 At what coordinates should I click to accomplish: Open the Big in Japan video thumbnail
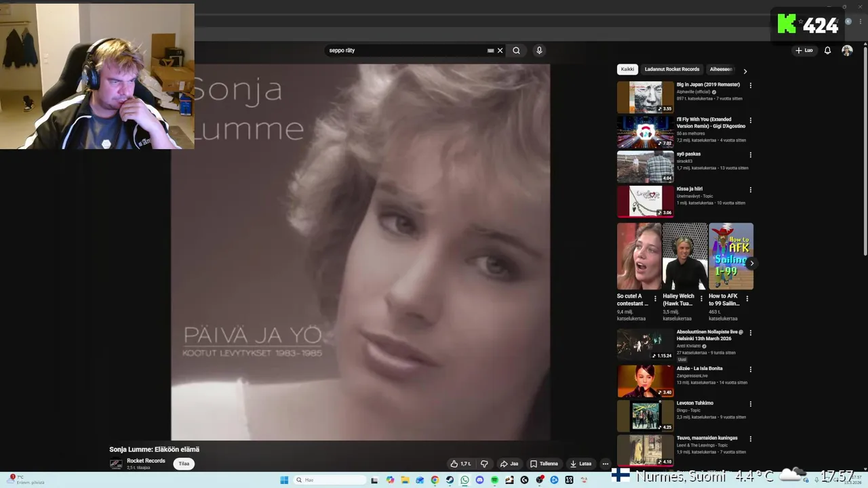646,97
